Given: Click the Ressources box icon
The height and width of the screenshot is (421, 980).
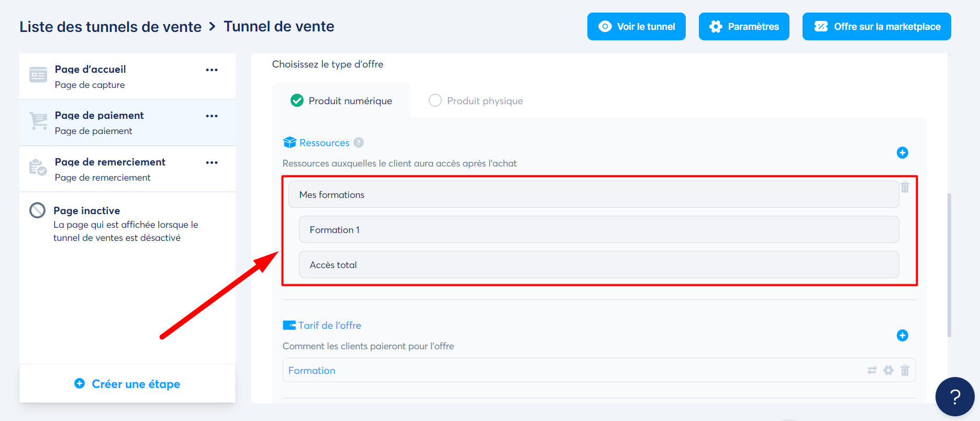Looking at the screenshot, I should click(x=289, y=142).
